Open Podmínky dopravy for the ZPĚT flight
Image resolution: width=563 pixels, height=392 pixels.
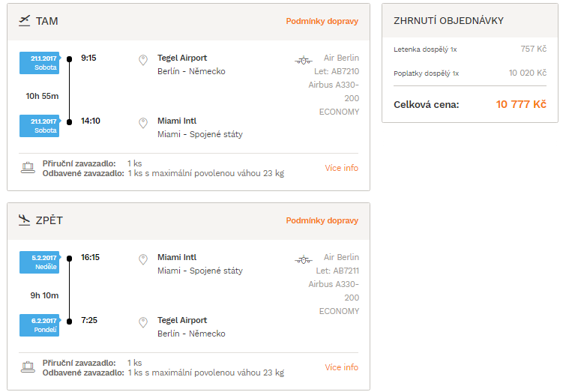(x=322, y=220)
